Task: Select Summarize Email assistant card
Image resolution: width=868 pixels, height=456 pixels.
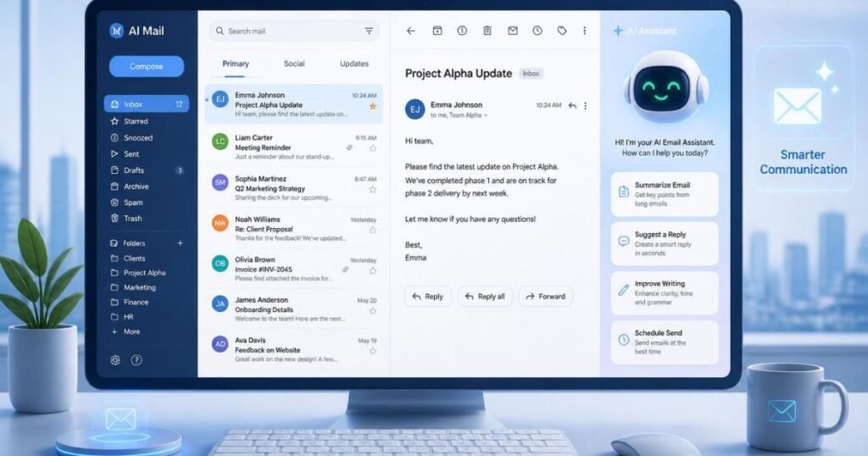Action: (665, 194)
